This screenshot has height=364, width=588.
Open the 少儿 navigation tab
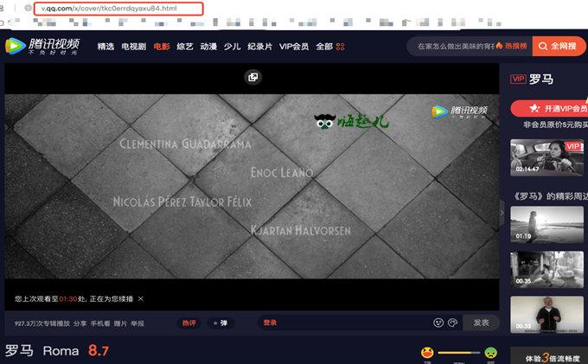(x=232, y=47)
